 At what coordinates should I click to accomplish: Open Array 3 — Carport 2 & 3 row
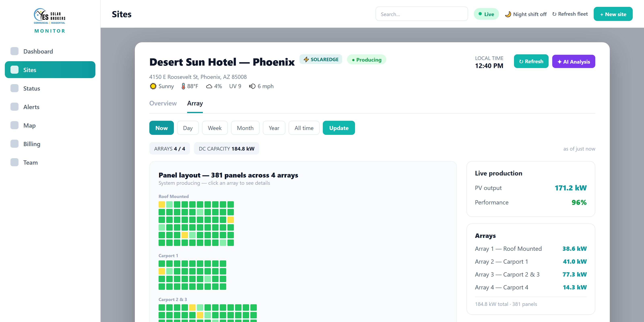[530, 274]
